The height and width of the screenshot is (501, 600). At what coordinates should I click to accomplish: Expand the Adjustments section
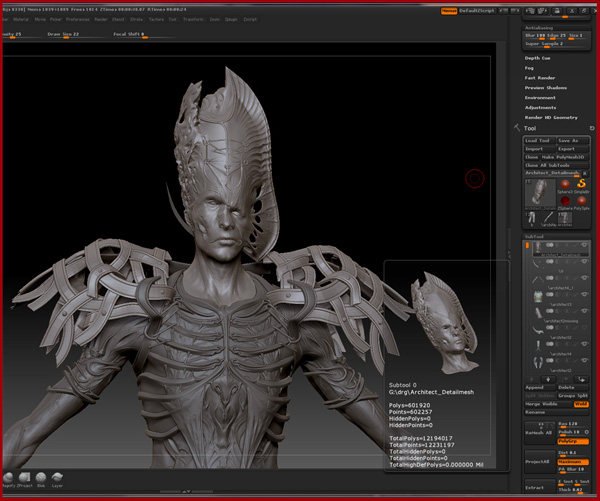click(540, 108)
